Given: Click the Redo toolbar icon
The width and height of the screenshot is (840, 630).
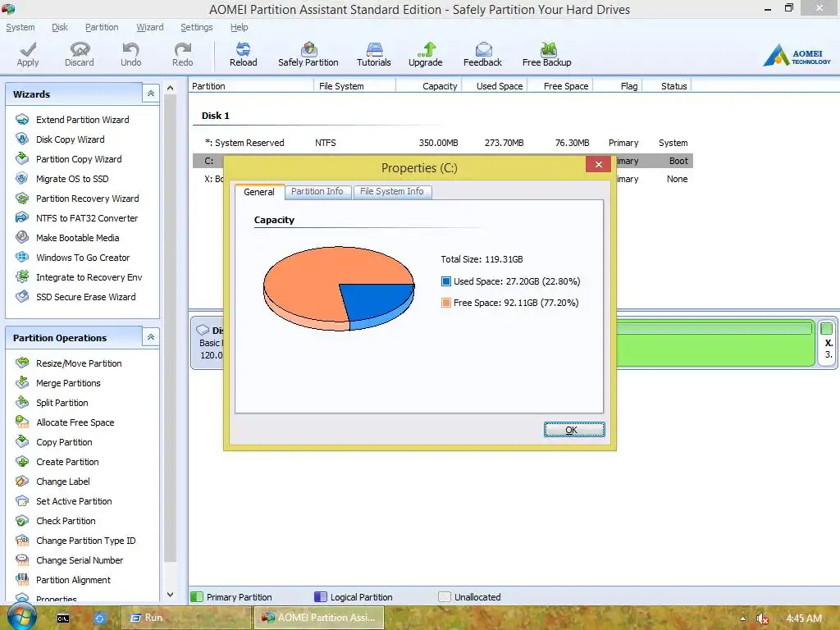Looking at the screenshot, I should coord(183,55).
